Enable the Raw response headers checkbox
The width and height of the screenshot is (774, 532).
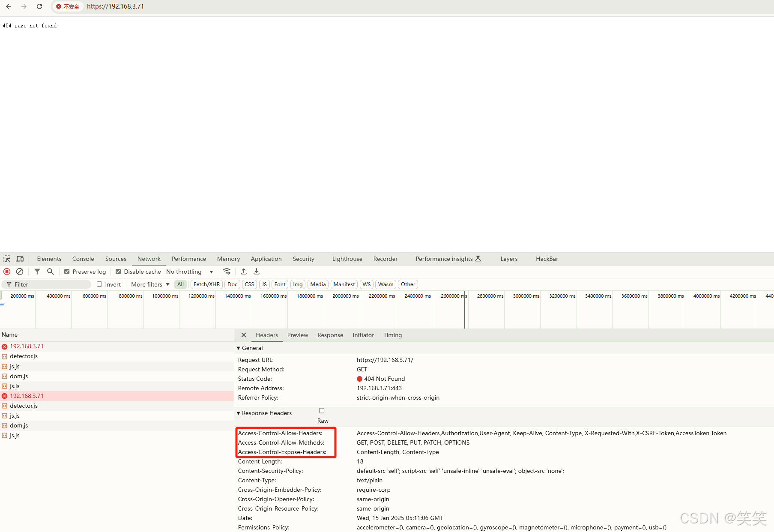322,411
